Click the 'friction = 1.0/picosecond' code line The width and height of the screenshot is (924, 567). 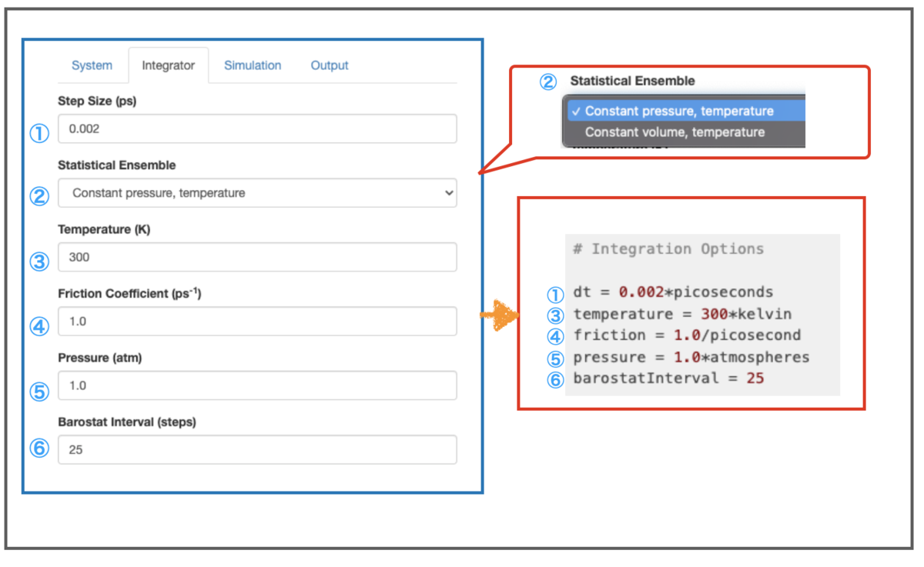[x=687, y=335]
